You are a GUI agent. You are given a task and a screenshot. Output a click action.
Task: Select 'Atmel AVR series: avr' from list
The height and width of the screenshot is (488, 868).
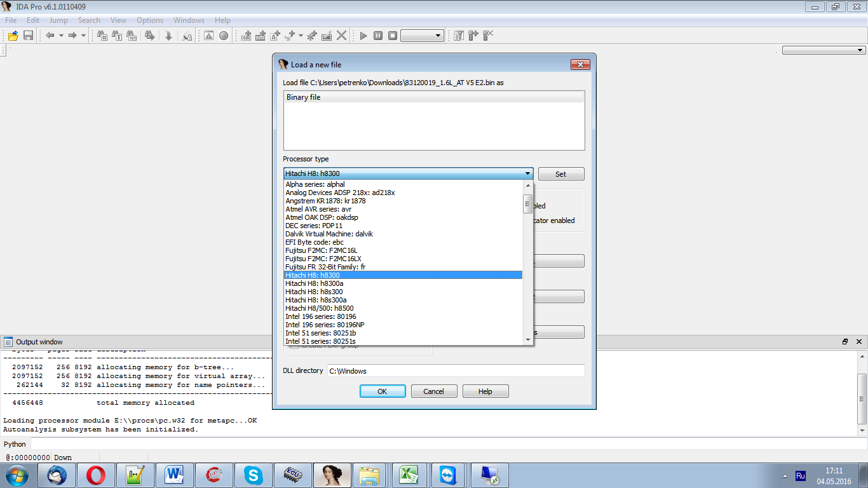tap(318, 209)
